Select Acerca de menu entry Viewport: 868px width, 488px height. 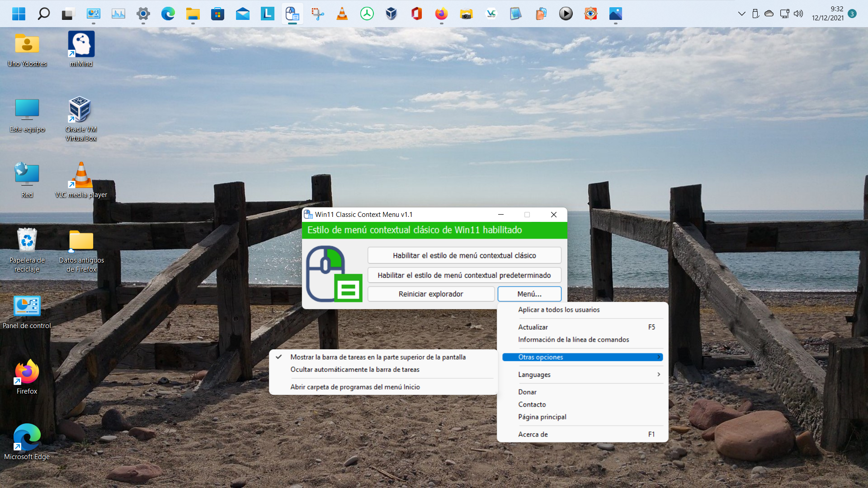(x=533, y=434)
